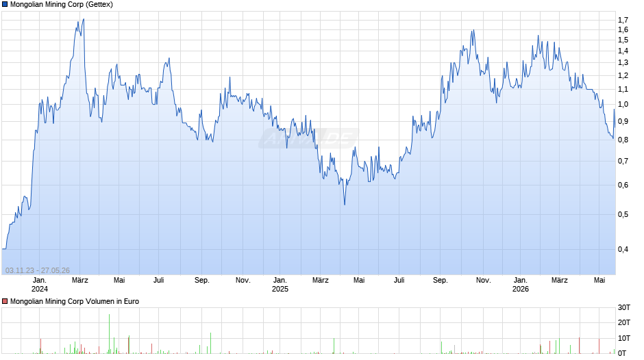644x360 pixels.
Task: Select the chart title "Mongolian Mining Corp (Gettex)"
Action: coord(62,5)
